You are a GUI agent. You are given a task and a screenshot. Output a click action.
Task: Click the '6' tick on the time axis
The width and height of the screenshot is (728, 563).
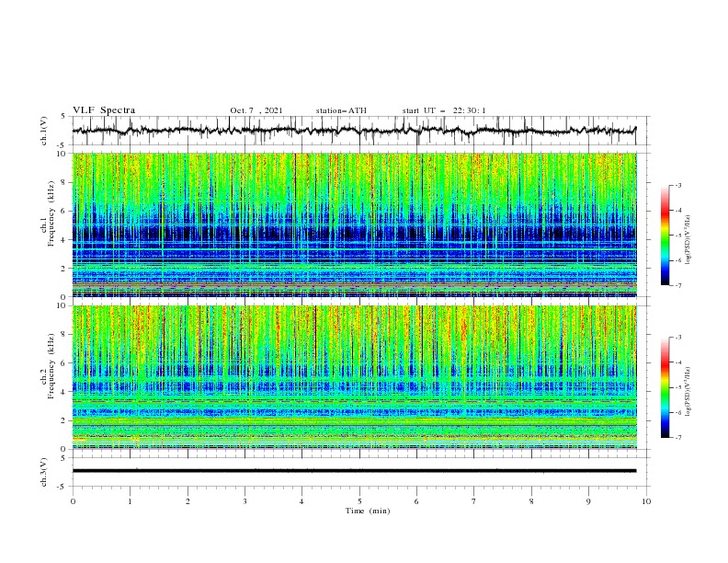point(416,501)
